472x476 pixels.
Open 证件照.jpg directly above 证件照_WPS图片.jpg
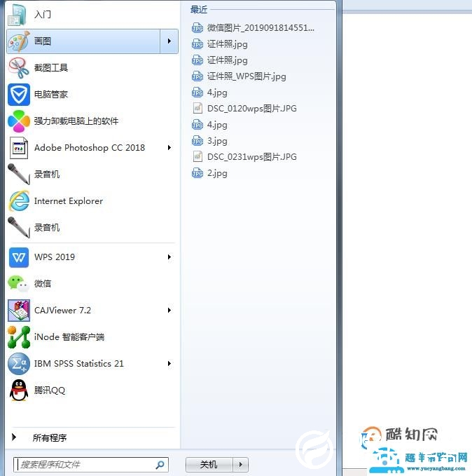[220, 60]
